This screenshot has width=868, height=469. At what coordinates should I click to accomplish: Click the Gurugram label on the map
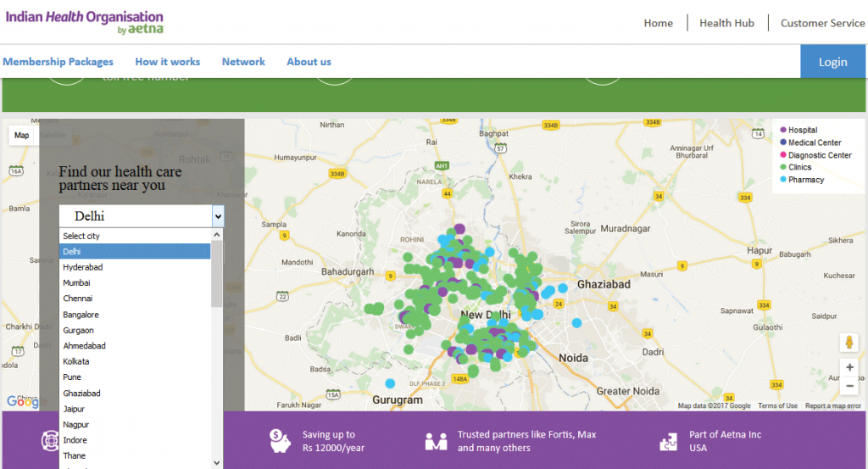coord(398,399)
